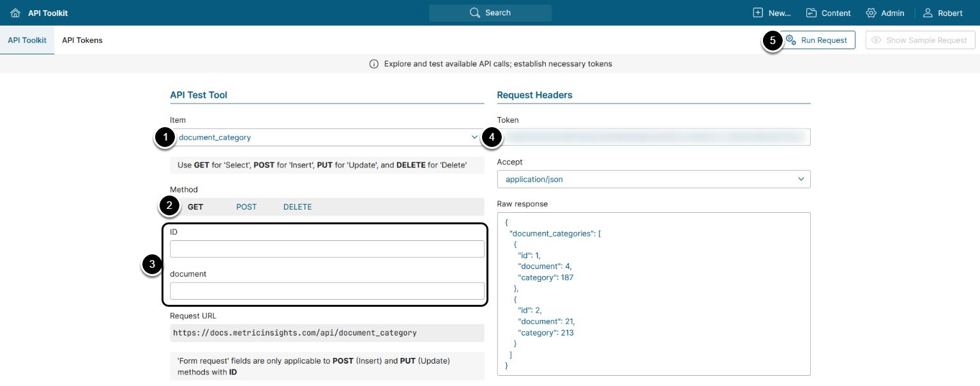Click the New plus icon
The height and width of the screenshot is (386, 980).
click(x=758, y=13)
